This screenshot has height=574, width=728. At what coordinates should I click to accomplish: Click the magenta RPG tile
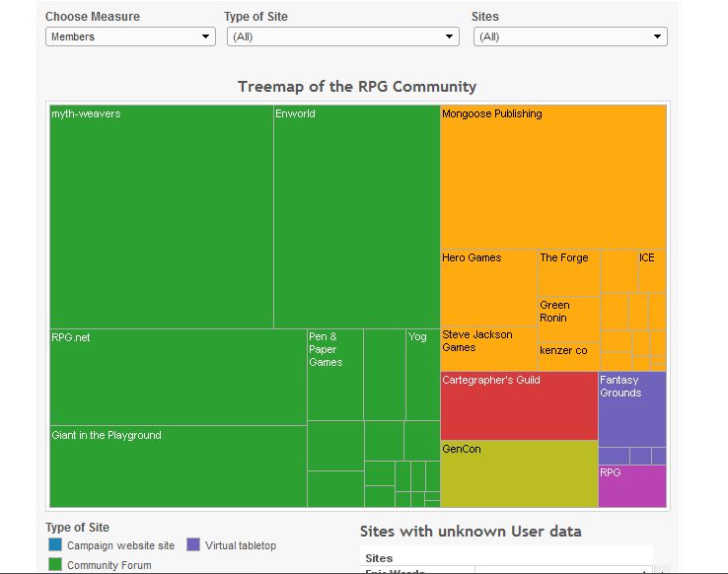pos(632,486)
